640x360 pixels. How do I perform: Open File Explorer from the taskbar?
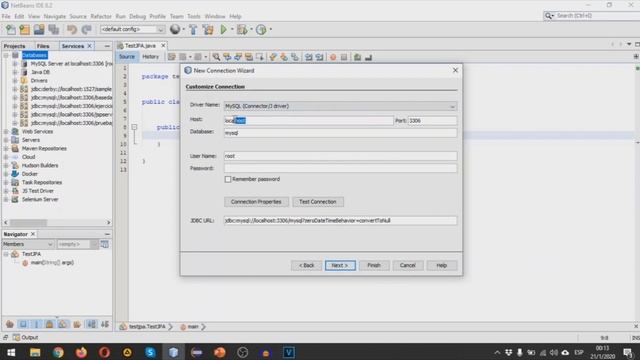pos(35,352)
